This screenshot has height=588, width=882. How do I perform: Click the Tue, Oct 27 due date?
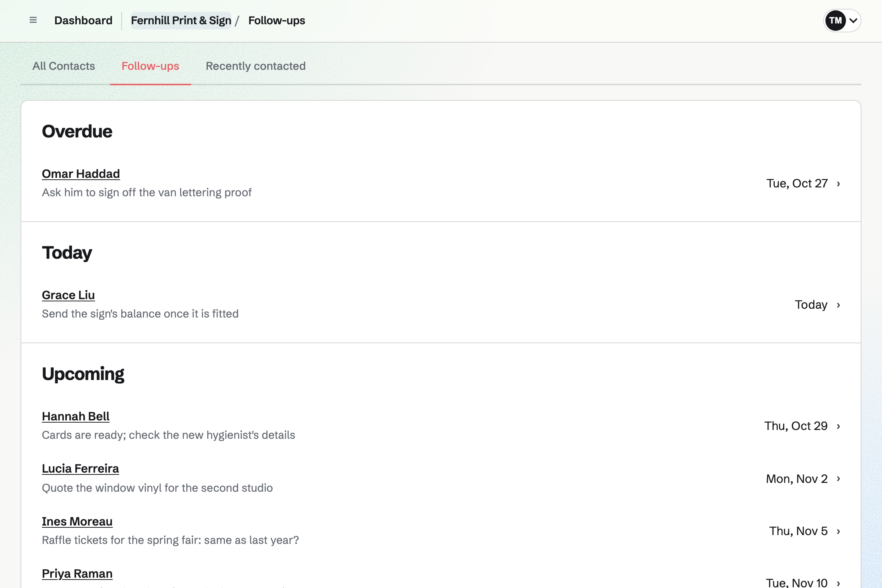[797, 183]
